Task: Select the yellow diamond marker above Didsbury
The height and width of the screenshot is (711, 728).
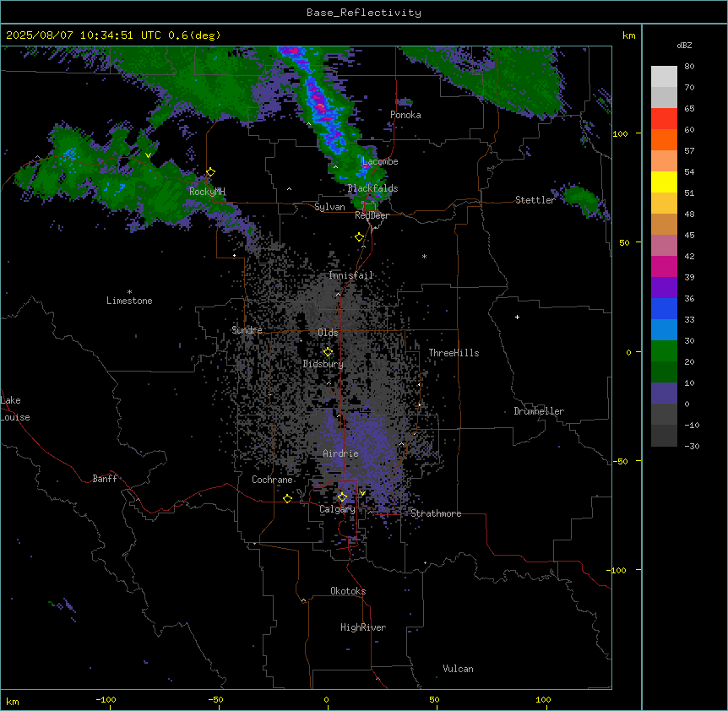Action: point(329,352)
